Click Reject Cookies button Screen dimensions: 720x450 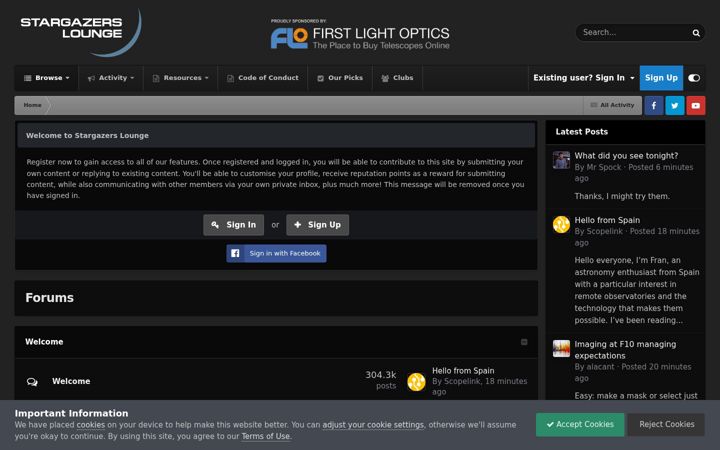click(x=666, y=425)
